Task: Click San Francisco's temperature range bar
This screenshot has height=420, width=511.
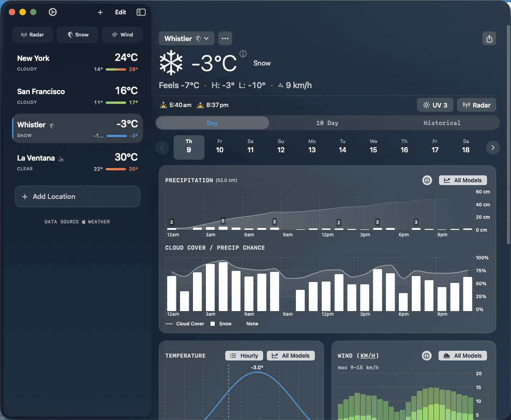Action: click(116, 102)
